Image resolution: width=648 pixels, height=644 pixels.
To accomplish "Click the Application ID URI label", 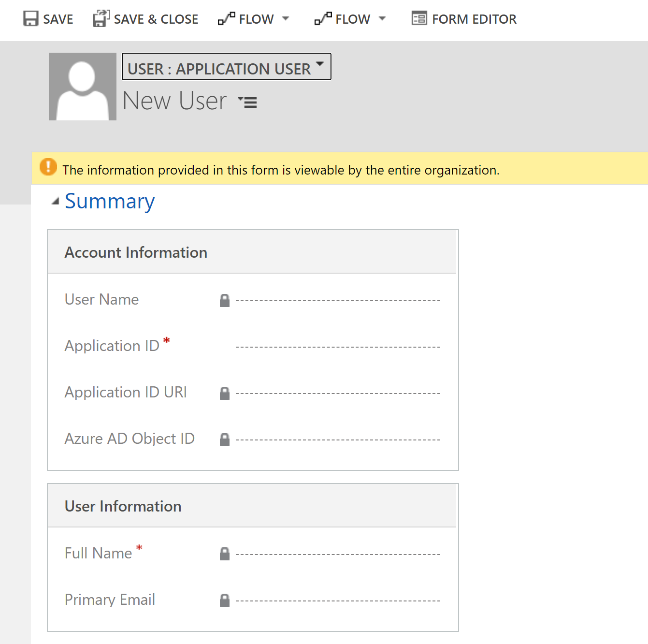I will click(126, 392).
